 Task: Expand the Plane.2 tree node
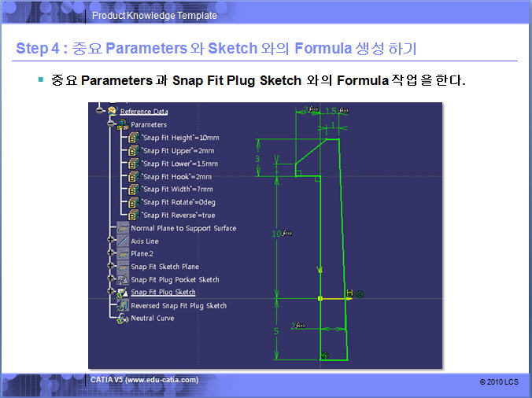[x=111, y=254]
